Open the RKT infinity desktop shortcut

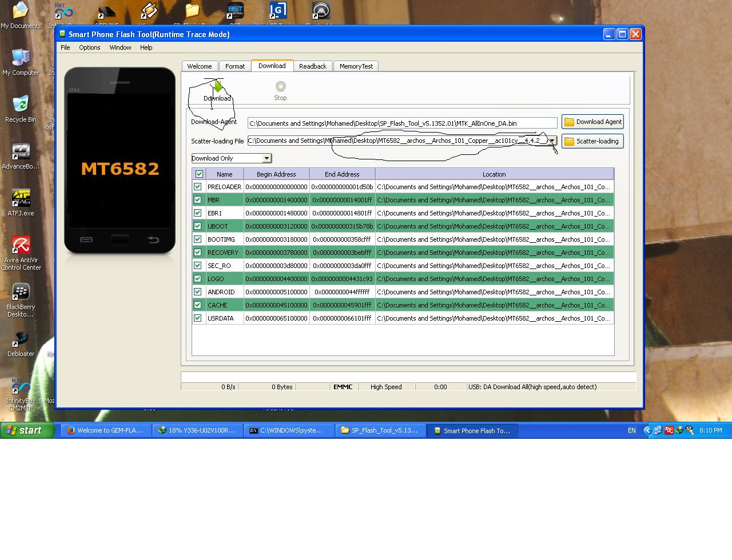tap(63, 11)
